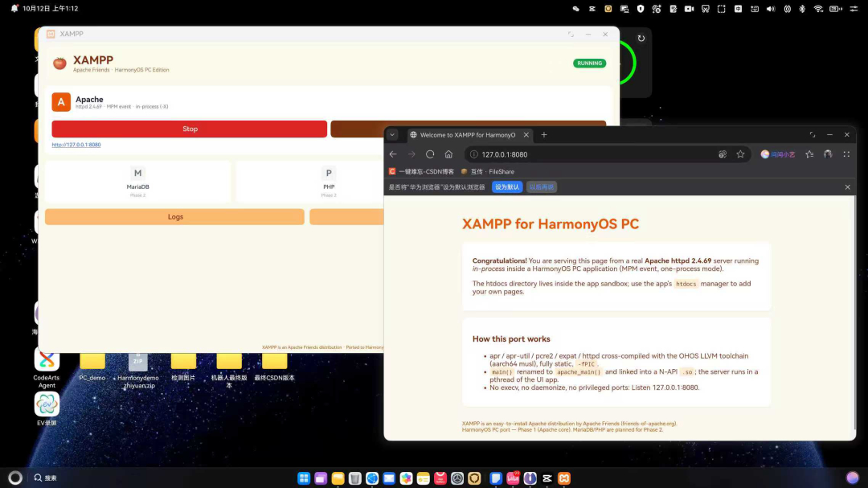Open the assistant orb in taskbar corner
The width and height of the screenshot is (868, 488).
(x=853, y=477)
